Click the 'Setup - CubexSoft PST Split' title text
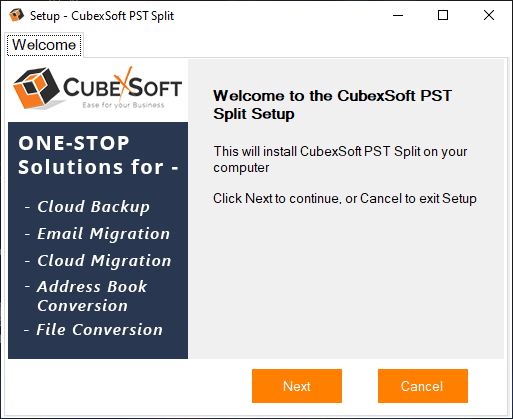This screenshot has height=419, width=513. click(x=102, y=16)
